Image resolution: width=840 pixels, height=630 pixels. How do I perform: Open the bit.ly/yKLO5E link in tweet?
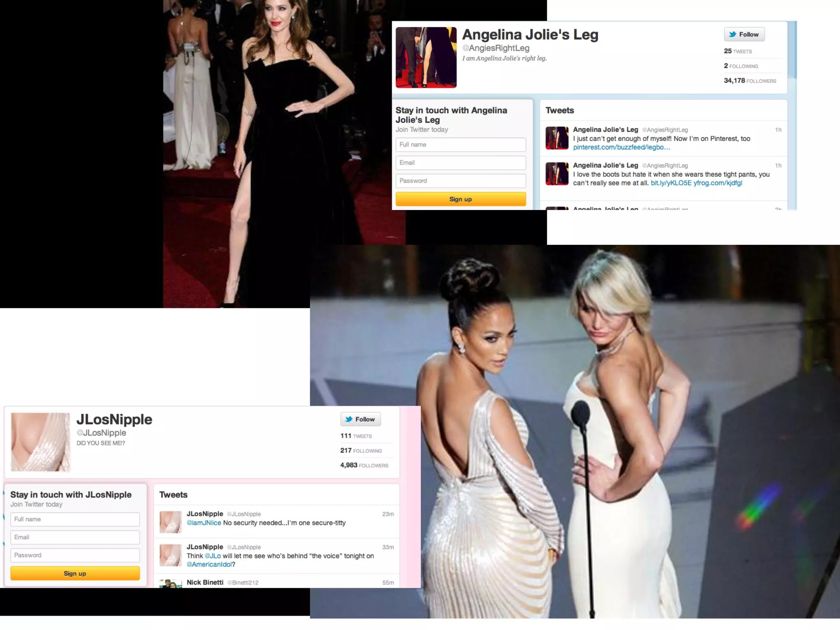point(671,183)
